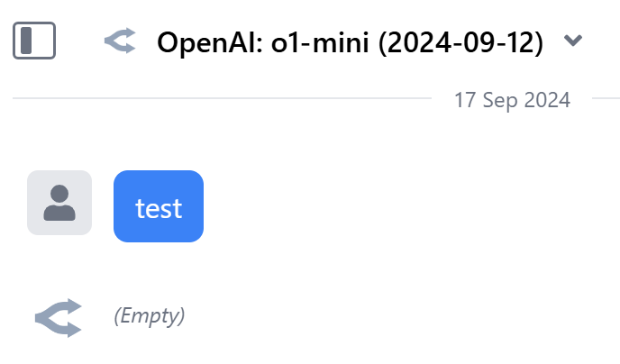Select the italic (Empty) assistant message
620x364 pixels.
[150, 316]
